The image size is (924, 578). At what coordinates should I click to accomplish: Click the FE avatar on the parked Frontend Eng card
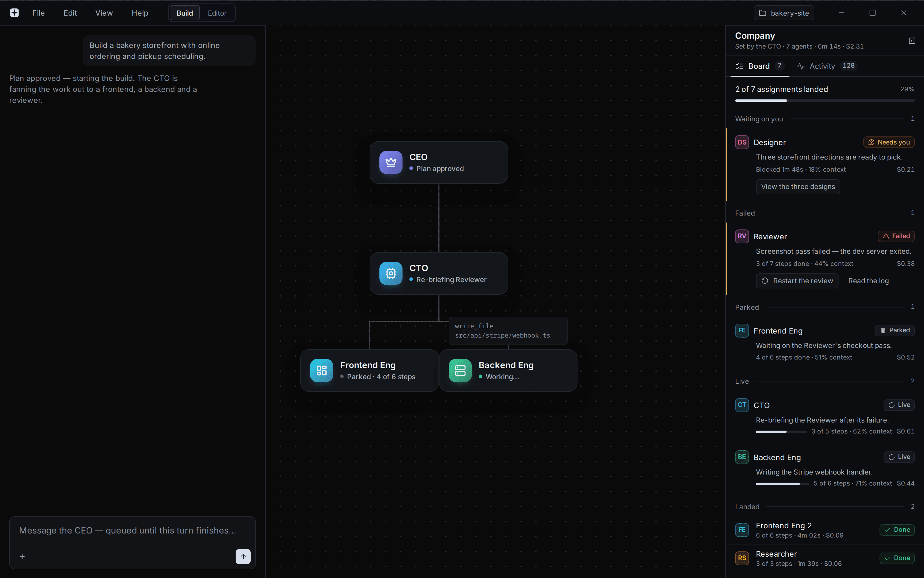coord(742,330)
